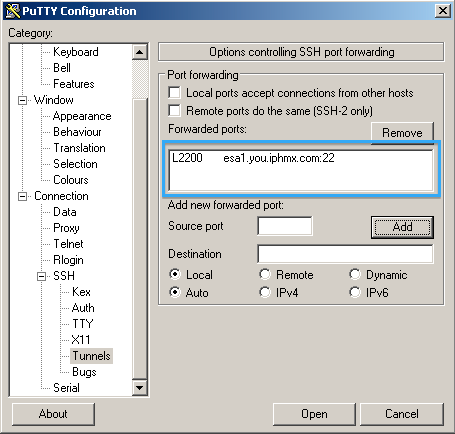Open the Data category
The width and height of the screenshot is (455, 434).
65,212
